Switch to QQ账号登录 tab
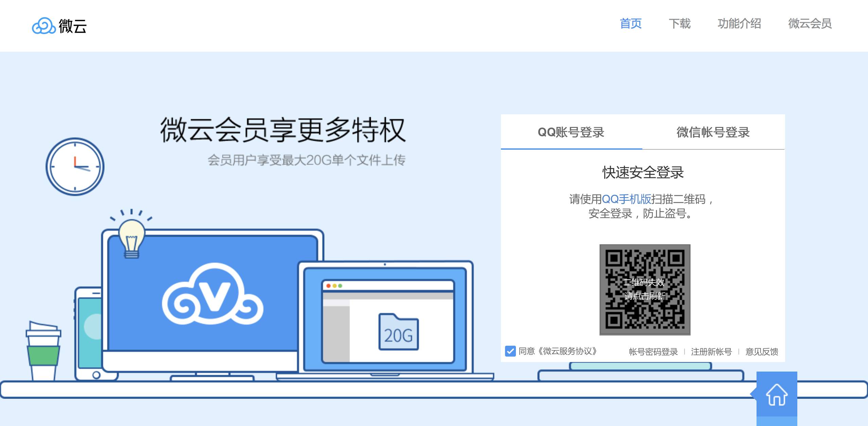 [571, 132]
